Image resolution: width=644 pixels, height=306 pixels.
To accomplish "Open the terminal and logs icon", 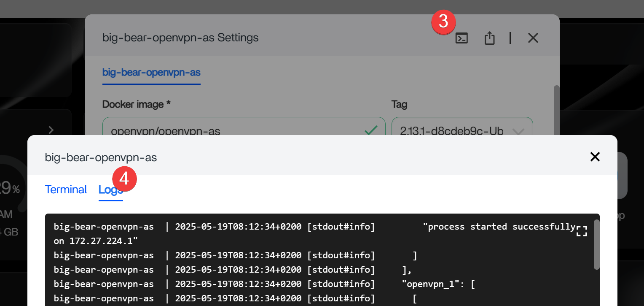I will pos(462,38).
